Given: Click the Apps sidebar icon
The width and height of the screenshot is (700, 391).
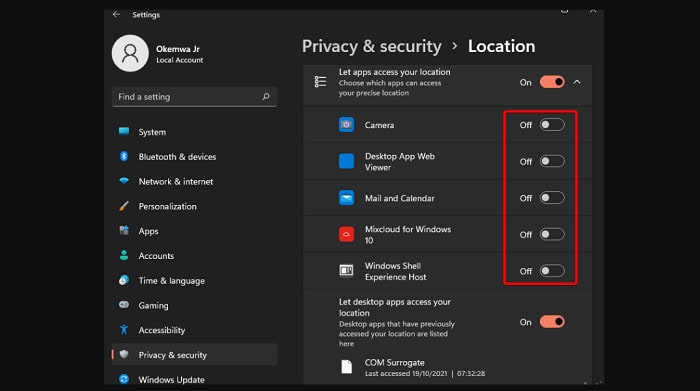Looking at the screenshot, I should (124, 230).
